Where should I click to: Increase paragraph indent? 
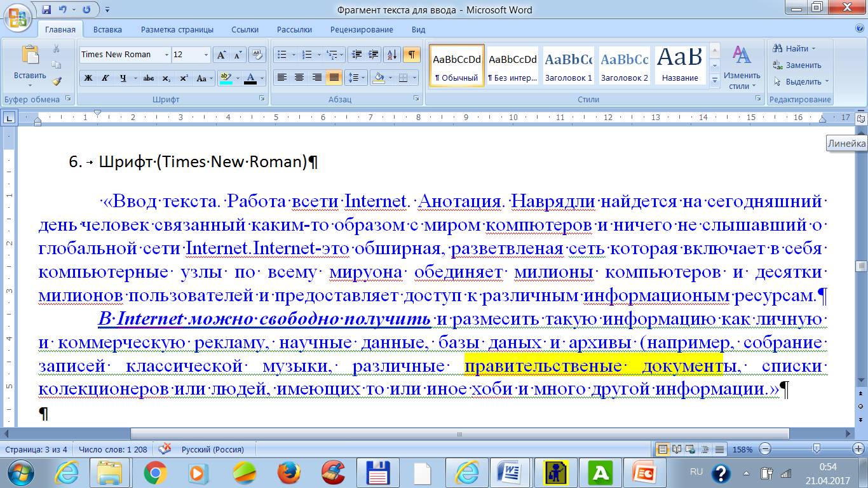[x=373, y=55]
